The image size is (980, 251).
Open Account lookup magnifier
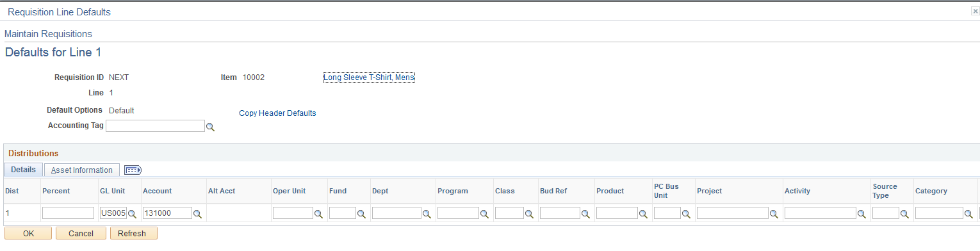(198, 214)
